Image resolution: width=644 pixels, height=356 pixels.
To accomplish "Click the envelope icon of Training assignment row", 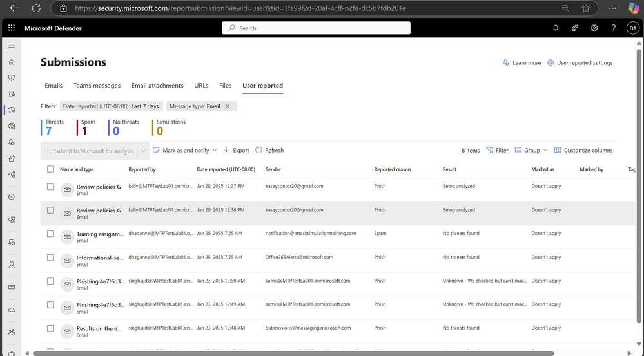I will [67, 237].
